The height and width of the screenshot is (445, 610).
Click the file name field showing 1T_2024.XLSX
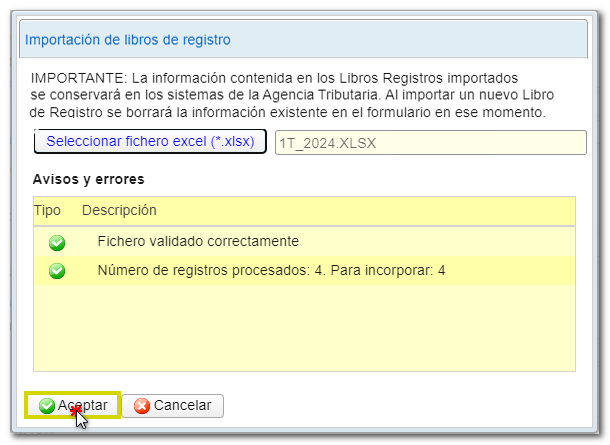(430, 143)
